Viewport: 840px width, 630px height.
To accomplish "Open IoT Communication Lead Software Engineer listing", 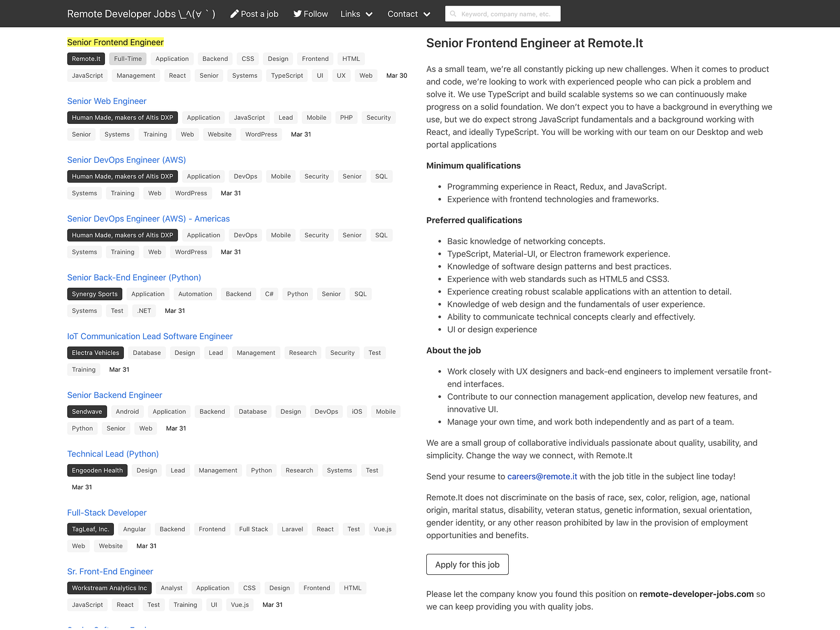I will (x=150, y=336).
